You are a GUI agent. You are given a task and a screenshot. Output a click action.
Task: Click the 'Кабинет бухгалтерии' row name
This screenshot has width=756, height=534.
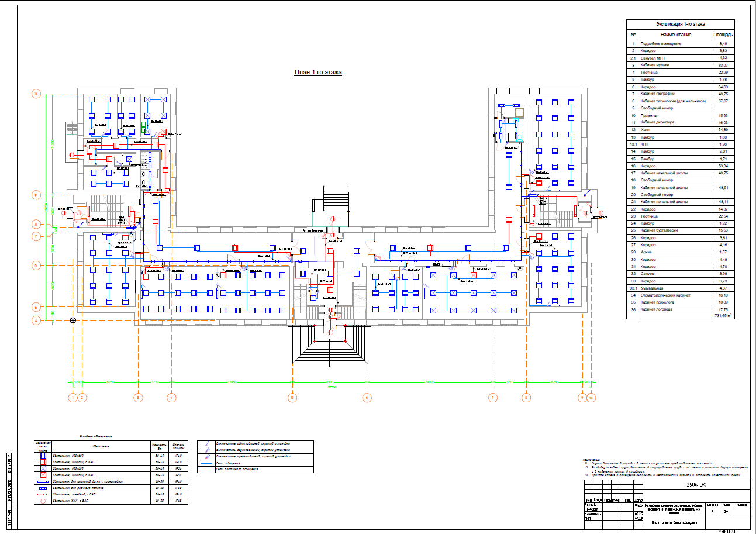(x=660, y=230)
